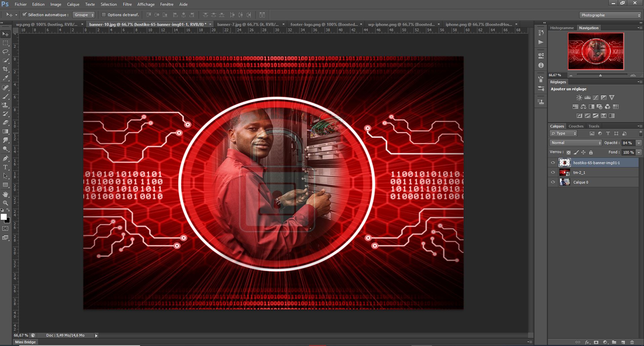Open the Info panel icon
Screen dimensions: 644x346
(x=541, y=65)
